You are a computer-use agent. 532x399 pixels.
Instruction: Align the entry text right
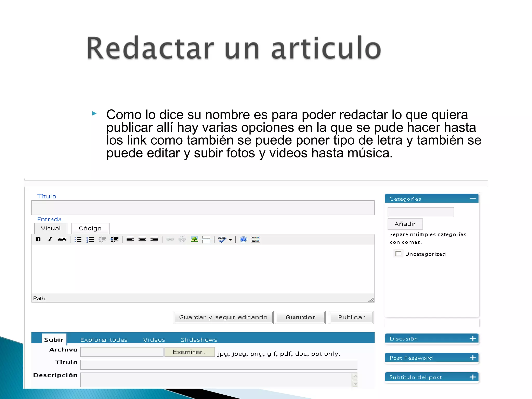click(154, 239)
